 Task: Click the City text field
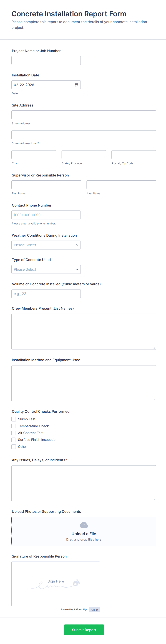pos(34,155)
